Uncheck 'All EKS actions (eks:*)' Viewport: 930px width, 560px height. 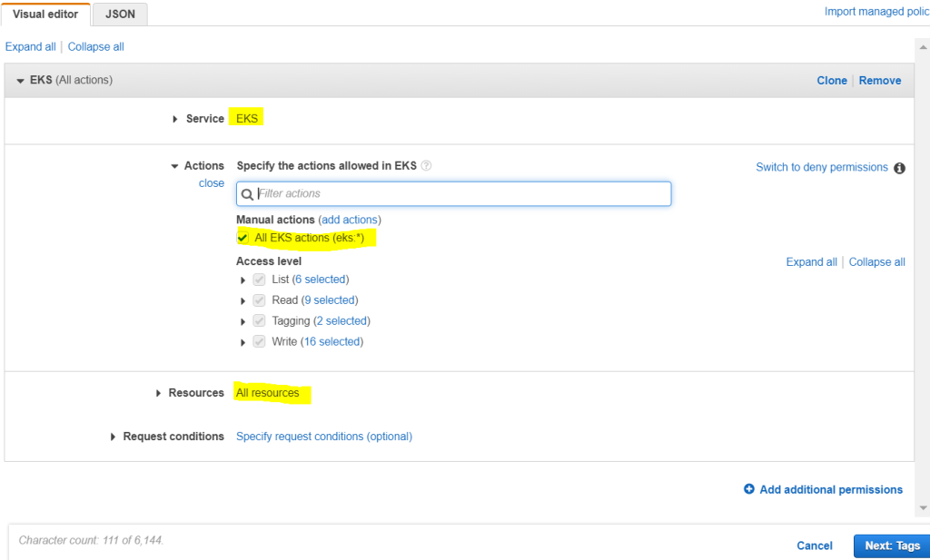point(242,237)
